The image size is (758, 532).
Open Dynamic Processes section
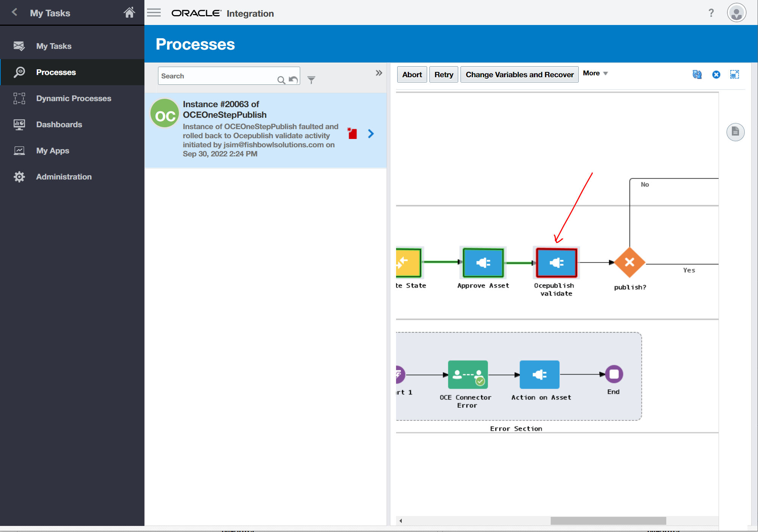72,98
